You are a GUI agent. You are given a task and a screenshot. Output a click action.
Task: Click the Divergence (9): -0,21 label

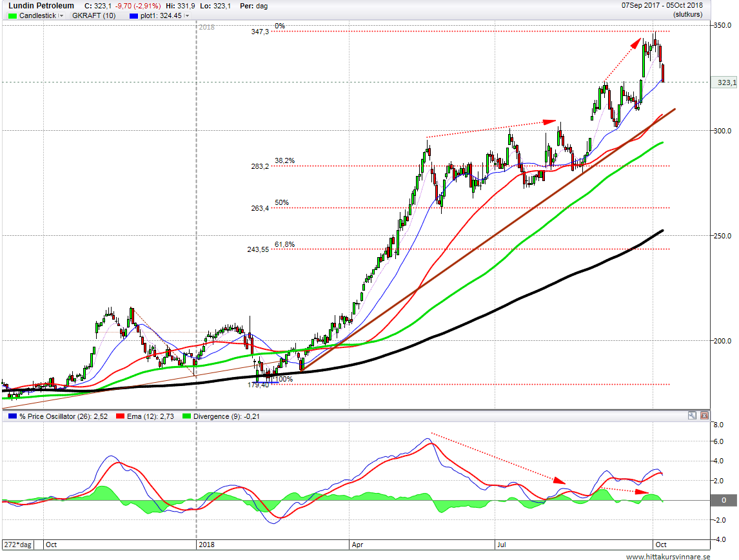[x=227, y=416]
